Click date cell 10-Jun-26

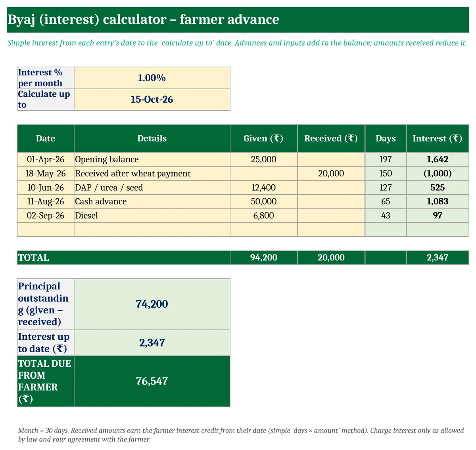coord(46,188)
